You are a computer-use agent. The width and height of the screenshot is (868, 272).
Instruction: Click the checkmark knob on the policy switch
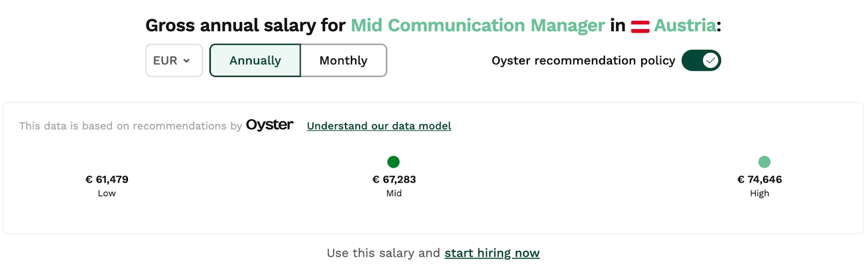(710, 61)
